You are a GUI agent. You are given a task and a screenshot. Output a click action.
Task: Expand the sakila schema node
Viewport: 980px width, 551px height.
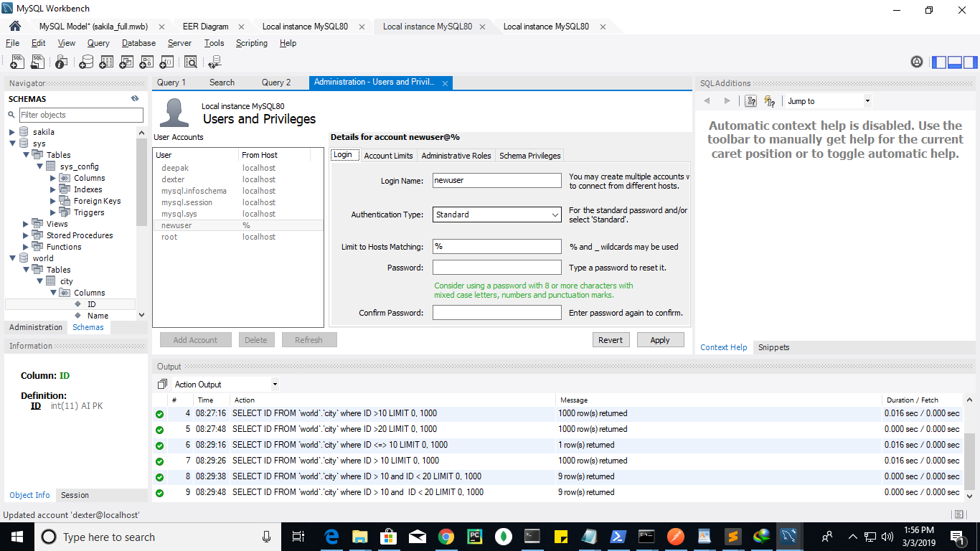click(12, 132)
